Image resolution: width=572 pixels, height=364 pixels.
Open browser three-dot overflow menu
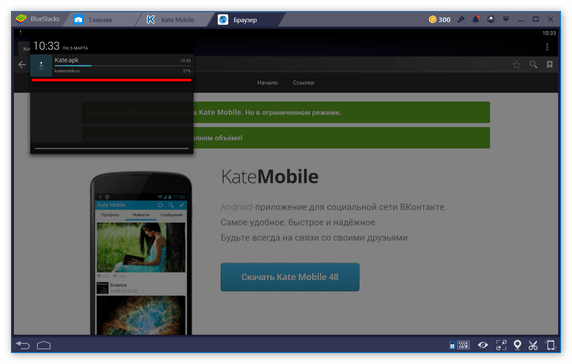click(x=547, y=47)
